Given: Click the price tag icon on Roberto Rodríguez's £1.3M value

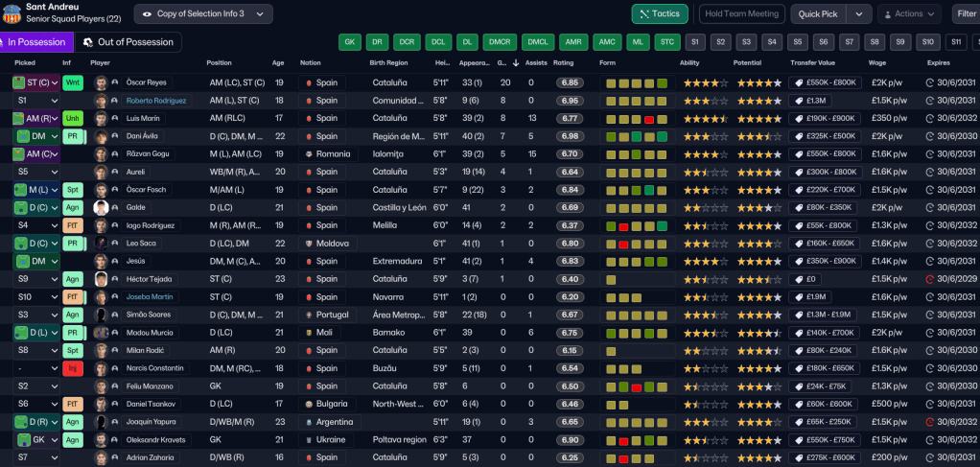Looking at the screenshot, I should pyautogui.click(x=798, y=101).
